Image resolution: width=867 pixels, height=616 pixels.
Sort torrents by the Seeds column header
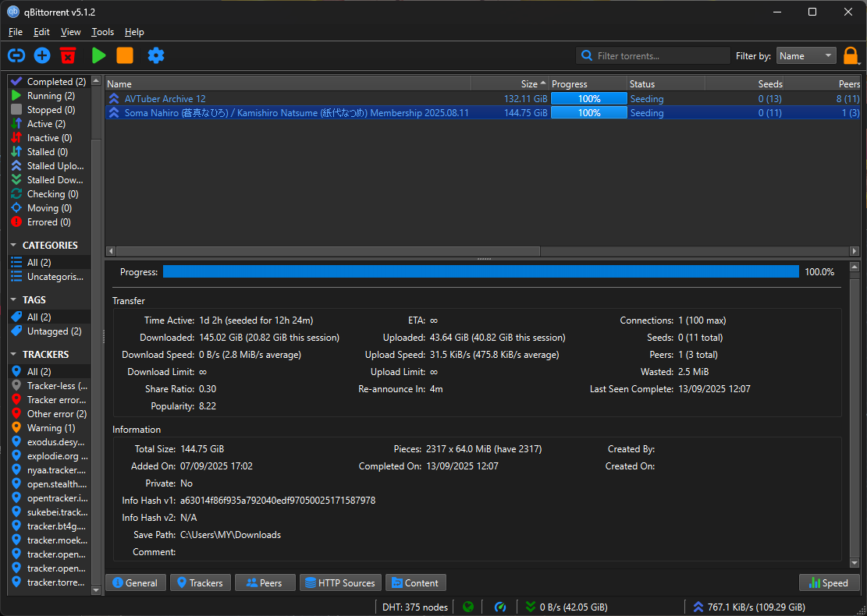[744, 84]
